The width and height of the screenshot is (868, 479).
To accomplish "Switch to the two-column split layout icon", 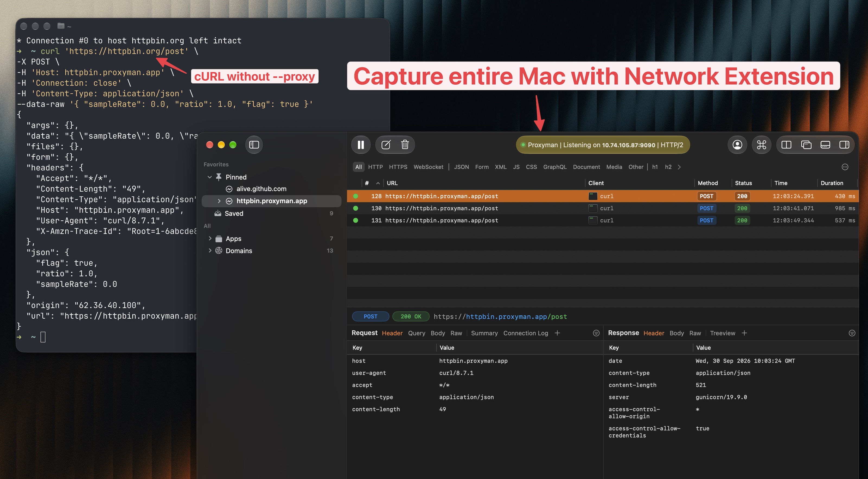I will 786,145.
